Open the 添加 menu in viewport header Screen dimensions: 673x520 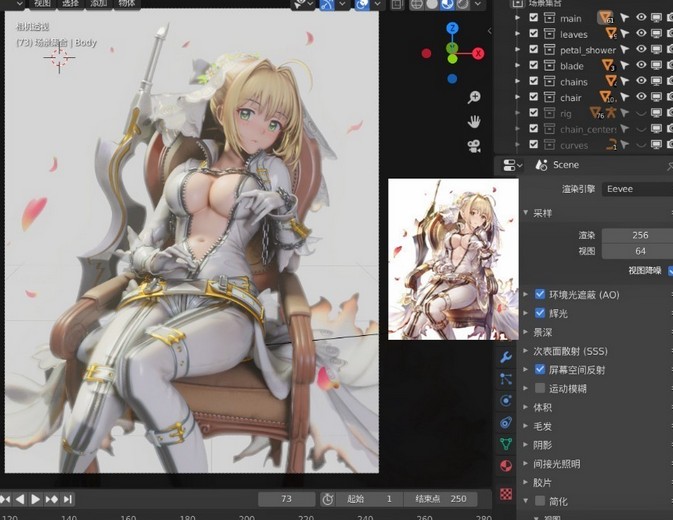tap(98, 4)
